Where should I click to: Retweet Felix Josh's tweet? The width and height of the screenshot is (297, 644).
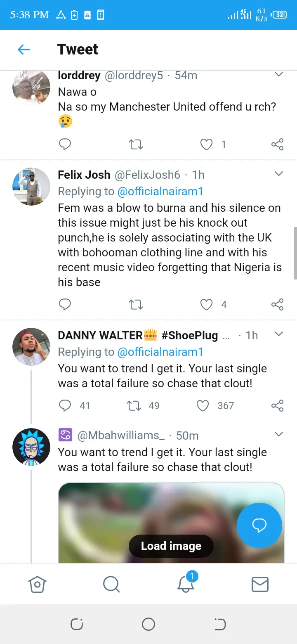click(136, 305)
